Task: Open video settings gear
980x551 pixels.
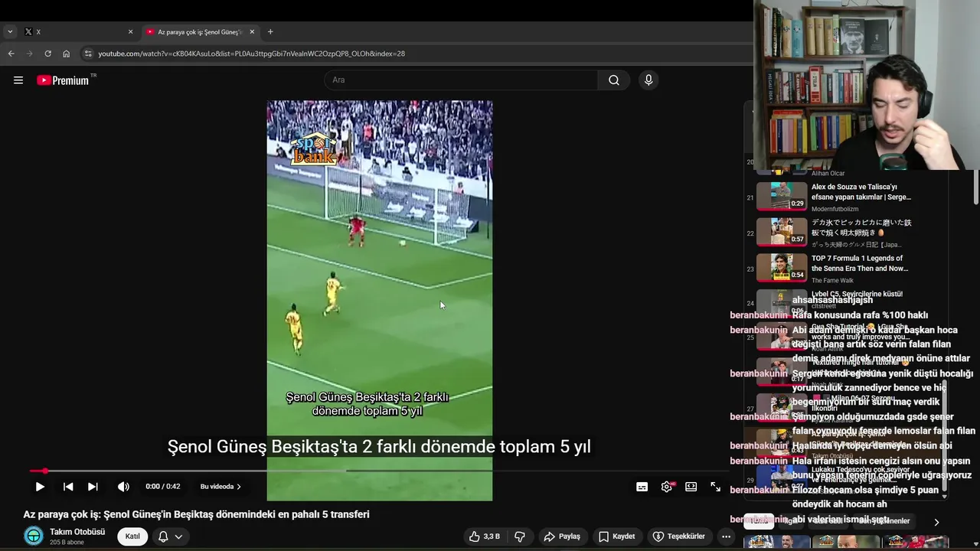Action: click(667, 487)
